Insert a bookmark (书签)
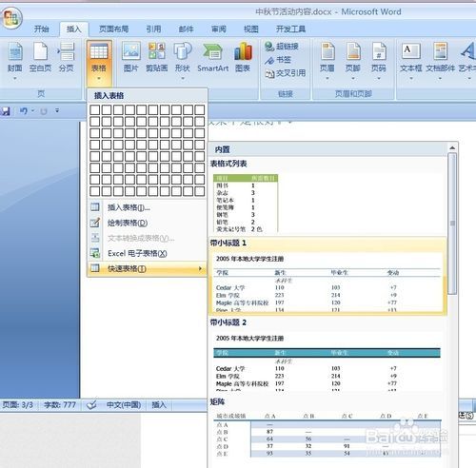This screenshot has width=476, height=468. coord(278,60)
